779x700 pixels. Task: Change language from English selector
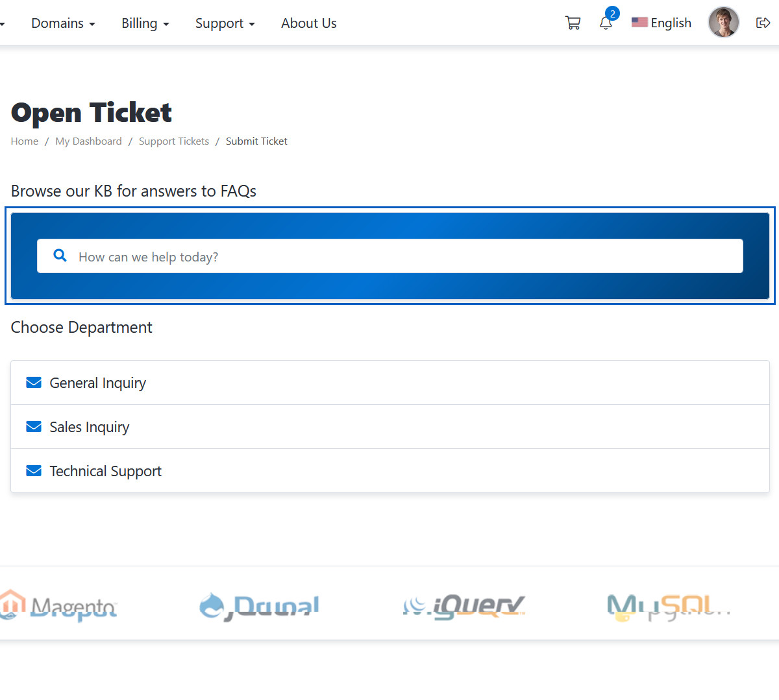tap(662, 23)
